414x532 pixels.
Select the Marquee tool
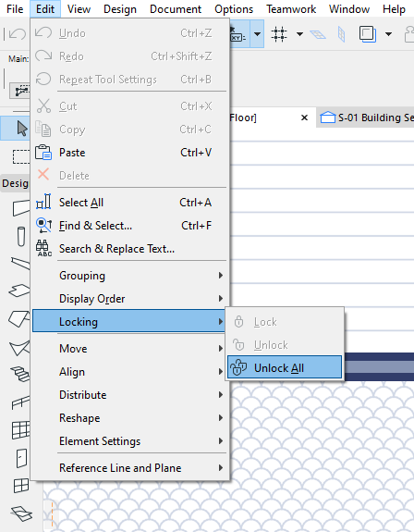point(21,156)
